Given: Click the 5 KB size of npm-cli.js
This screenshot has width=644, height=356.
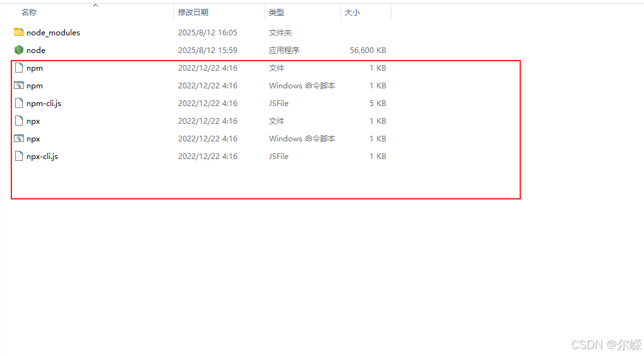Looking at the screenshot, I should tap(378, 103).
